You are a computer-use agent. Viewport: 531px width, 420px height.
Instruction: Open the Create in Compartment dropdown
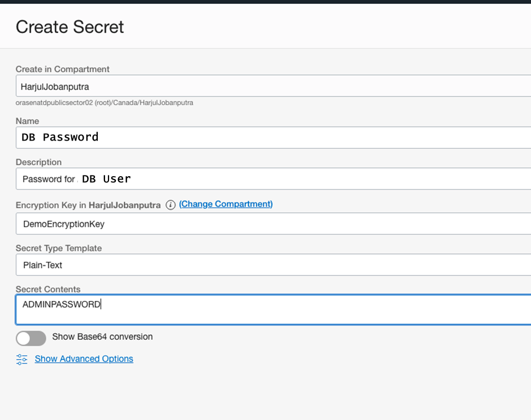click(x=271, y=87)
